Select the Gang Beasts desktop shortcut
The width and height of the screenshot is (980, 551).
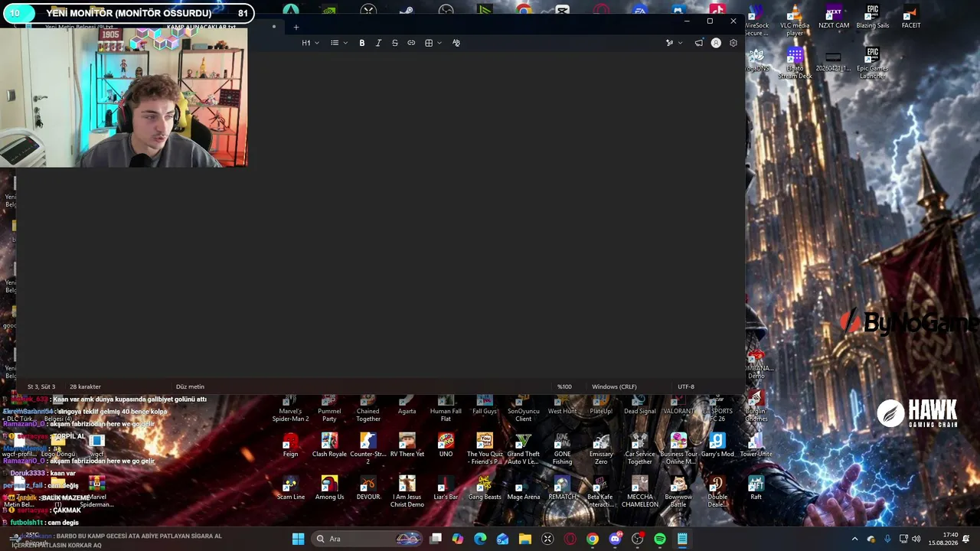pos(485,488)
